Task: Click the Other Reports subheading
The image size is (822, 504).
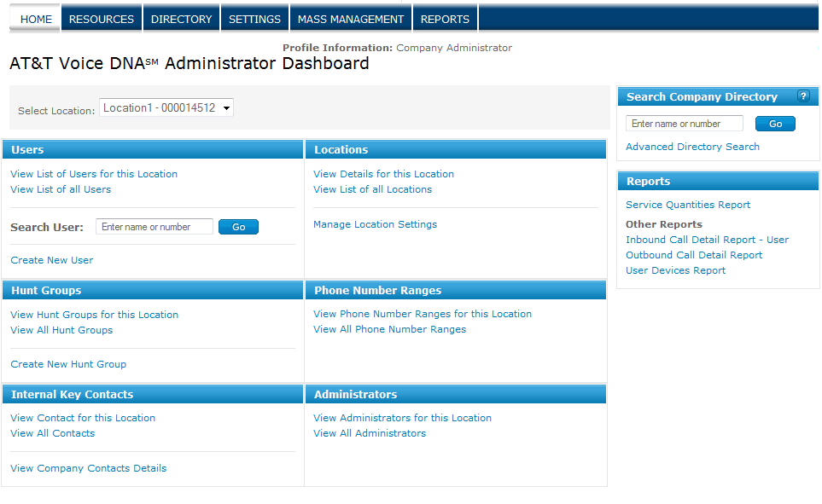Action: coord(664,224)
